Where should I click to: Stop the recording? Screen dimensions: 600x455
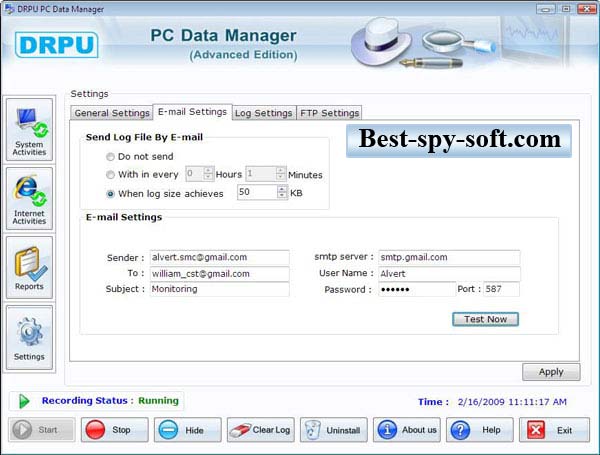point(114,430)
